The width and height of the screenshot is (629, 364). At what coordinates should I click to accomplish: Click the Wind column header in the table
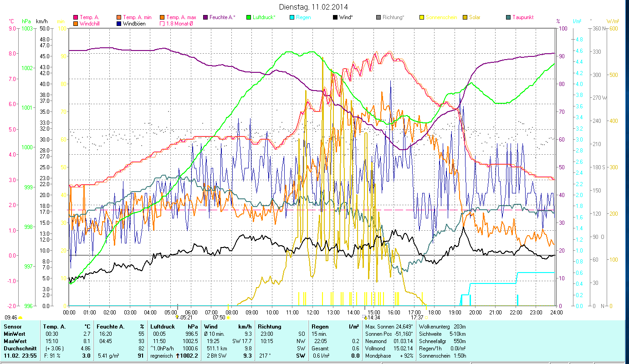pos(211,327)
